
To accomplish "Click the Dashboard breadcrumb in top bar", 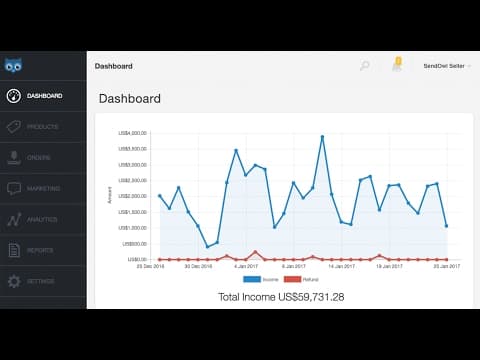I will [x=114, y=66].
